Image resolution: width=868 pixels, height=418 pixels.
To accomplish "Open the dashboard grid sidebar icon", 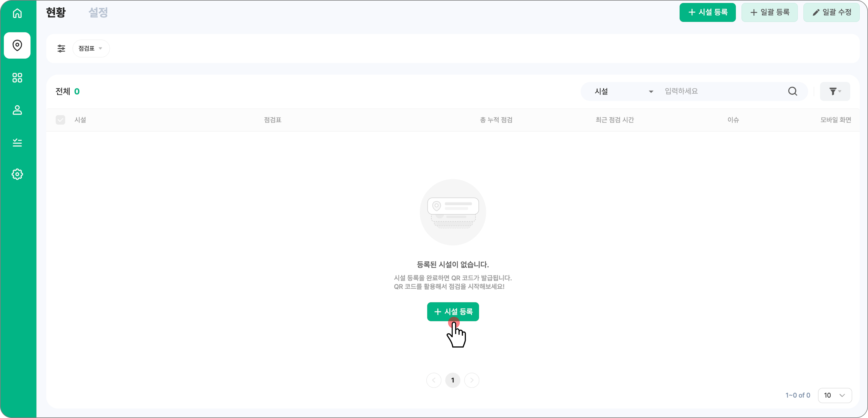I will 17,78.
